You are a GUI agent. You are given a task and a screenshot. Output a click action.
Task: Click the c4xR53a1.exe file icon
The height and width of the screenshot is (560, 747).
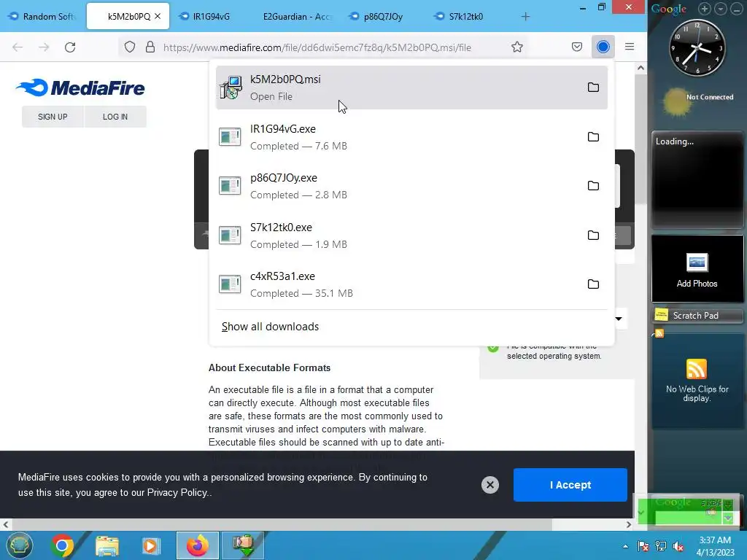(x=230, y=284)
